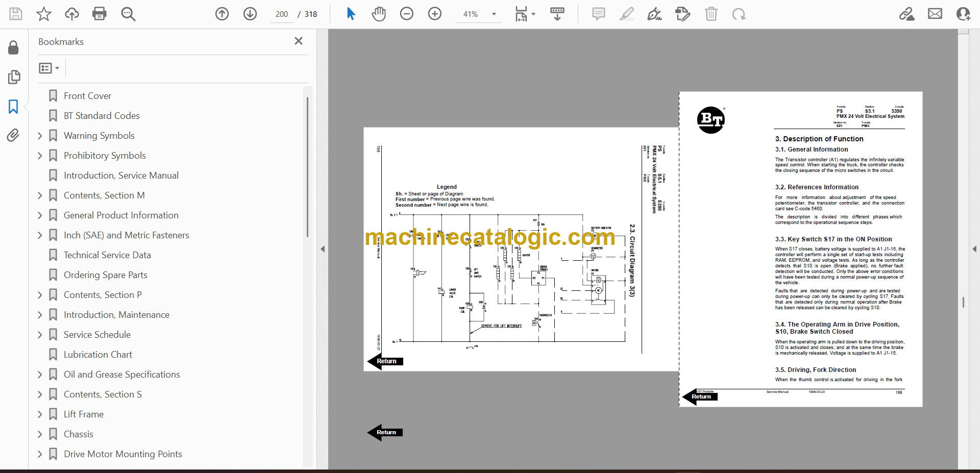
Task: Expand Contents, Section P bookmark
Action: [40, 295]
